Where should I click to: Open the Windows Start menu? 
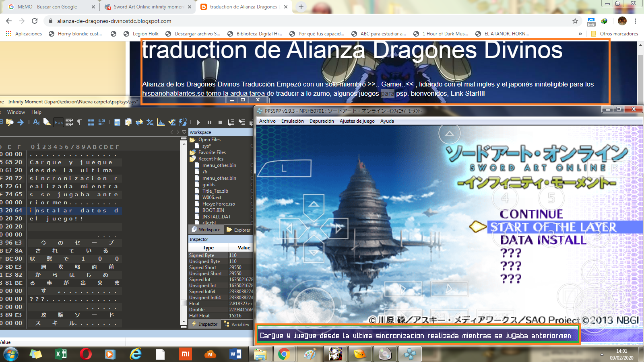tap(10, 354)
